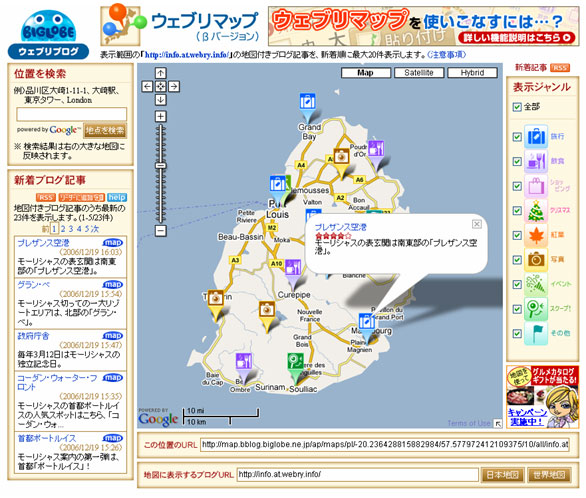
Task: Click the pan up arrow on map
Action: [160, 73]
